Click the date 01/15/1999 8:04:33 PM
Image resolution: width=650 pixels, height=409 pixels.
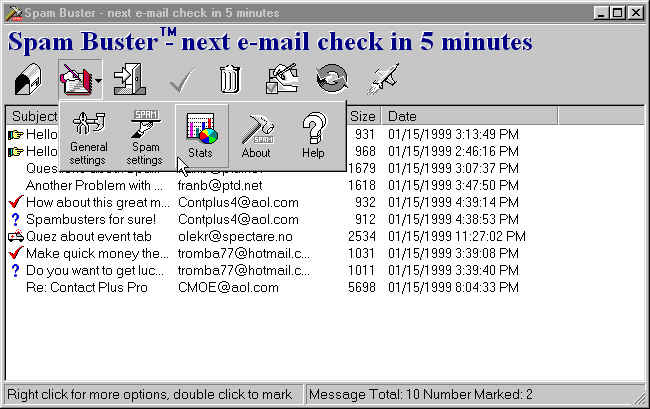point(453,287)
